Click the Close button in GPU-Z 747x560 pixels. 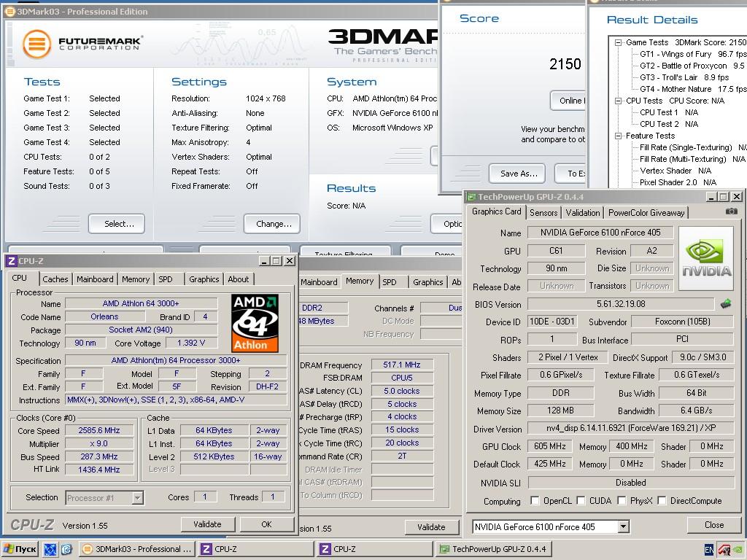coord(713,525)
